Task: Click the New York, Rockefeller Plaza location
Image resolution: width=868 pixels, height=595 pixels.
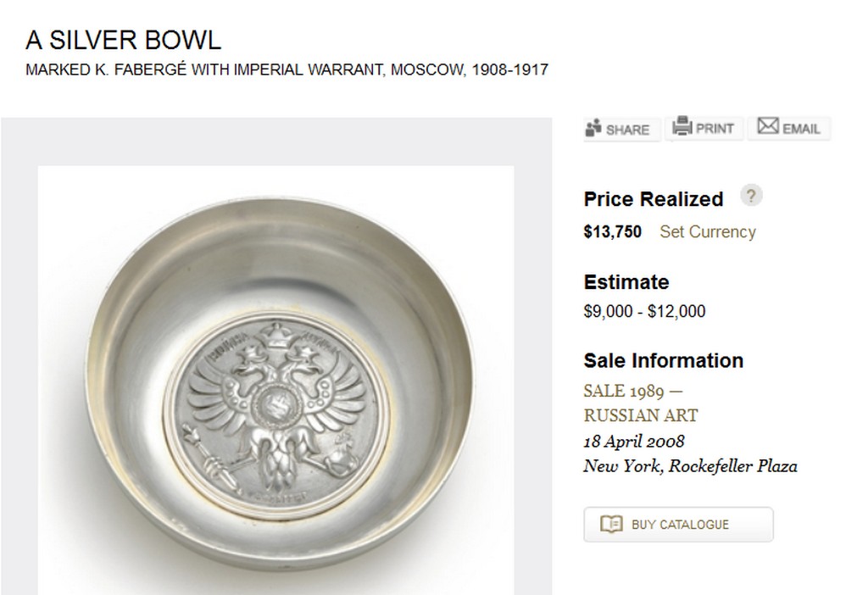Action: coord(690,466)
